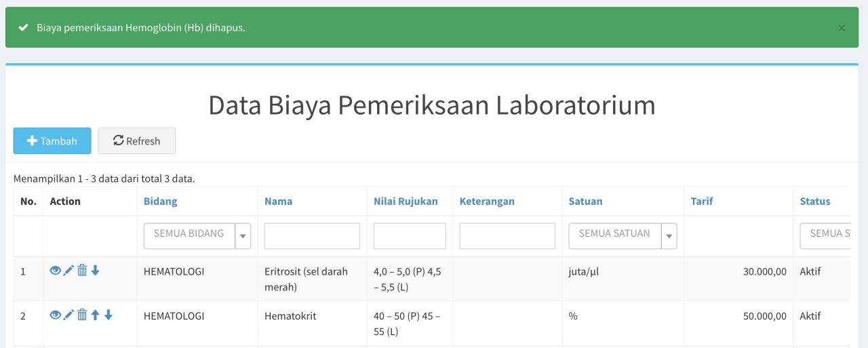
Task: Sort table by Bidang column
Action: click(160, 201)
